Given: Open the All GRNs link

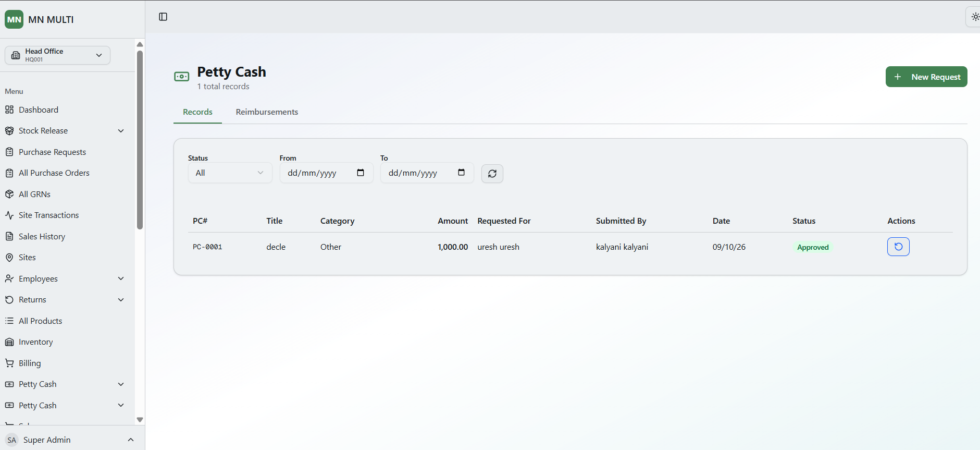Looking at the screenshot, I should (34, 194).
